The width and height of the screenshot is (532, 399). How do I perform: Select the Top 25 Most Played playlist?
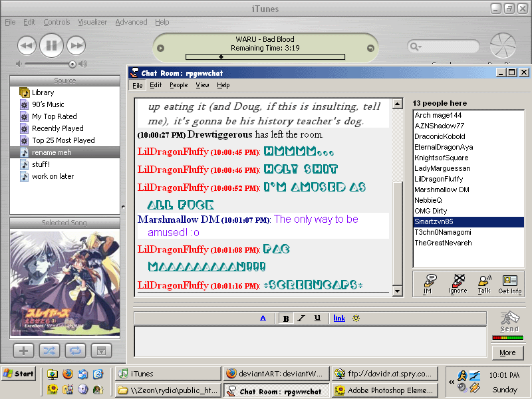tap(65, 140)
